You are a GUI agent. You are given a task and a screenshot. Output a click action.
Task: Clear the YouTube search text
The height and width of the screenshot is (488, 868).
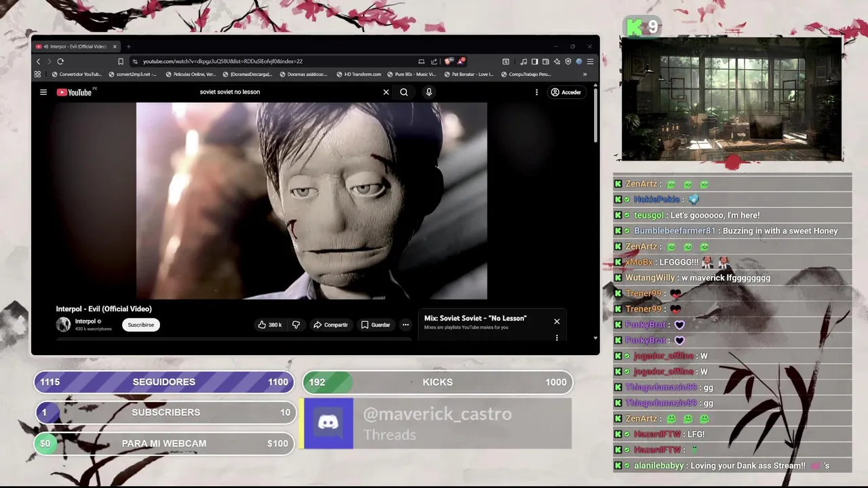pos(386,92)
